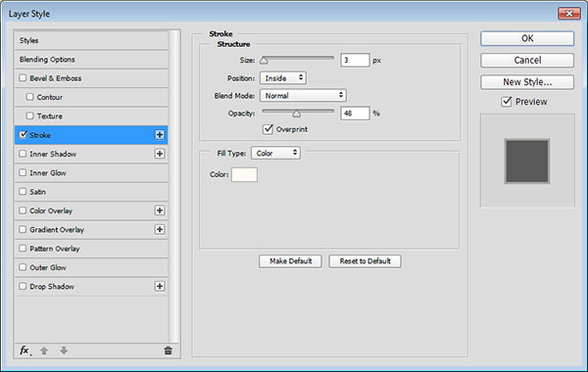Click the fx add effect icon

point(25,350)
